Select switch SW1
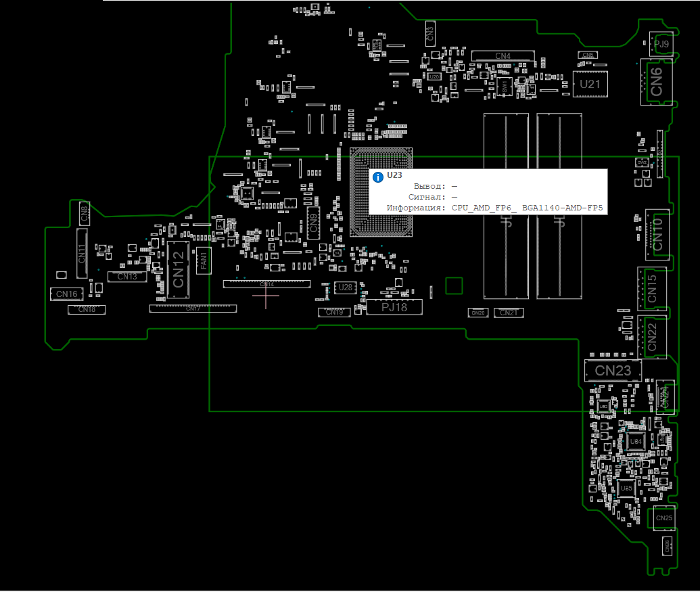Viewport: 700px width, 592px height. point(505,86)
